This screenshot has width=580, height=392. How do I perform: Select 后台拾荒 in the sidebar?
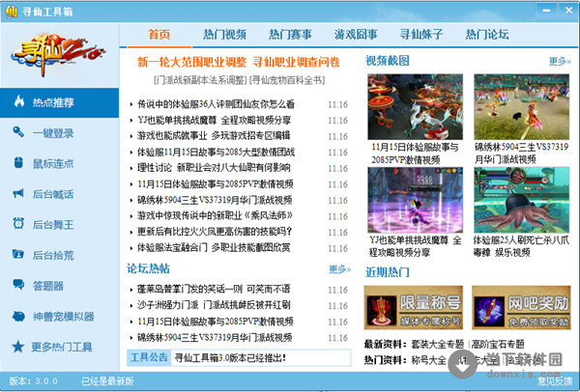60,255
